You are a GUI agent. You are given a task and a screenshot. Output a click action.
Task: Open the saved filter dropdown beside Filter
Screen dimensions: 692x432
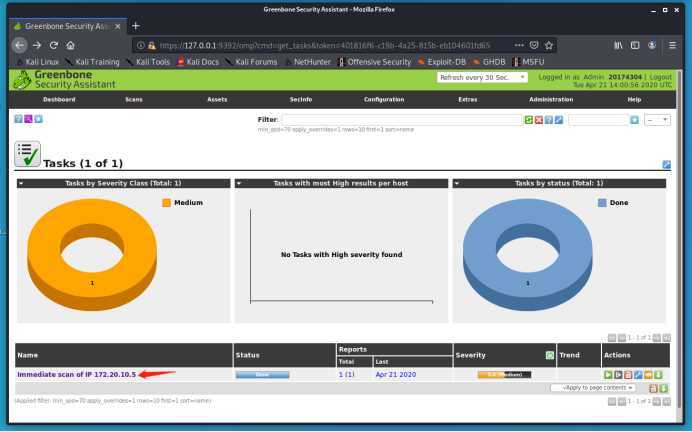(x=657, y=120)
